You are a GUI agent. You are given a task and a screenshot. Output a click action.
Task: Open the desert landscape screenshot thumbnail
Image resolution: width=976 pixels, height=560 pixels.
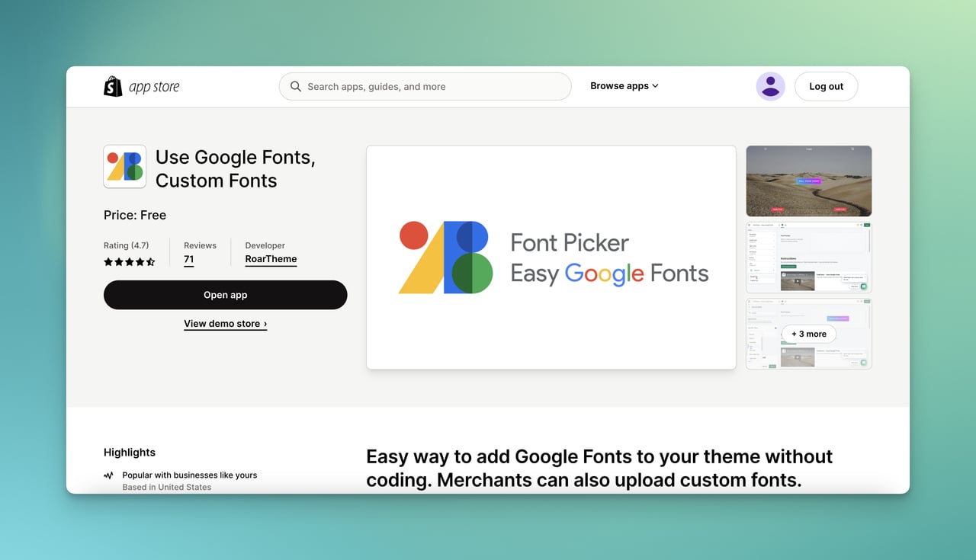pyautogui.click(x=808, y=181)
